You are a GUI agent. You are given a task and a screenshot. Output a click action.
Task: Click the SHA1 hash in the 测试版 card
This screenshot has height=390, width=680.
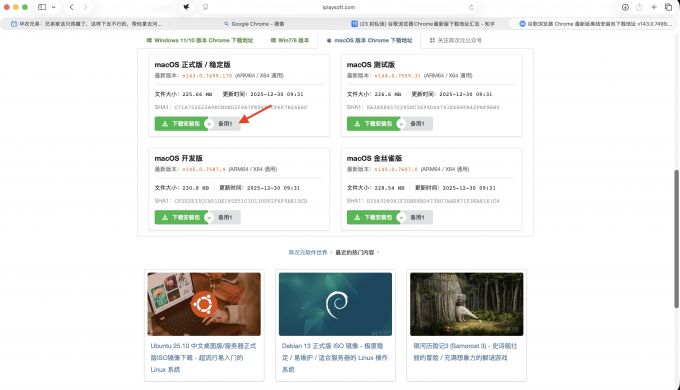click(433, 107)
